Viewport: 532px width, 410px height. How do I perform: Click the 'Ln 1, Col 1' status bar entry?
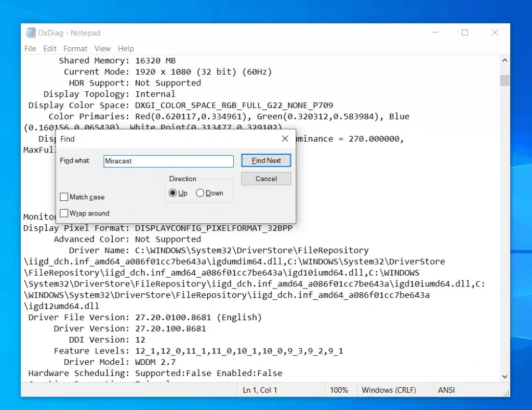point(260,390)
